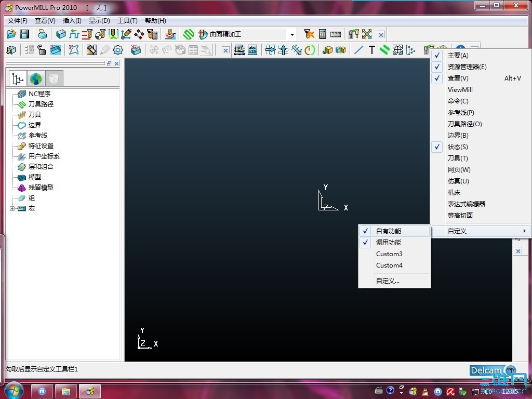Click the print icon in the main toolbar
The image size is (532, 399).
pyautogui.click(x=43, y=34)
